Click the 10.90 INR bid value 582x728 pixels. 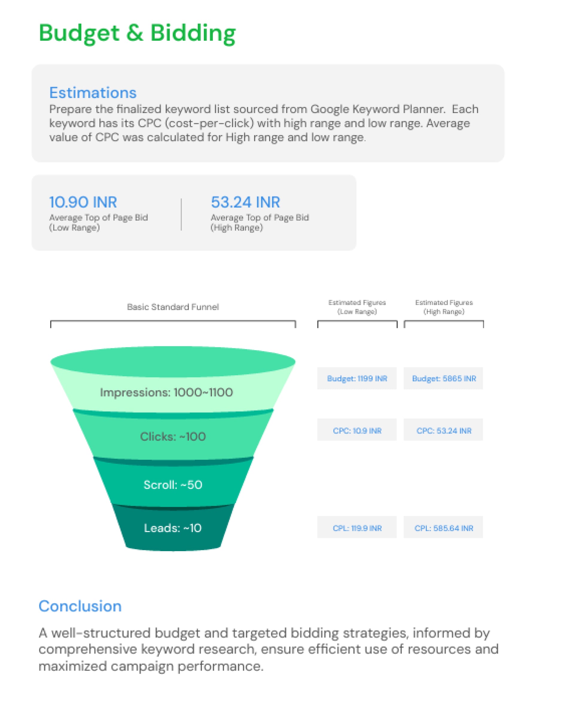pos(83,202)
